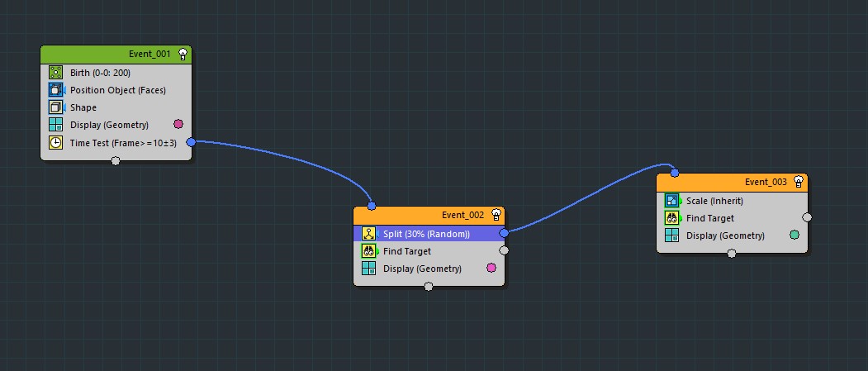Click the Find Target output connector in Event_003

[x=807, y=218]
